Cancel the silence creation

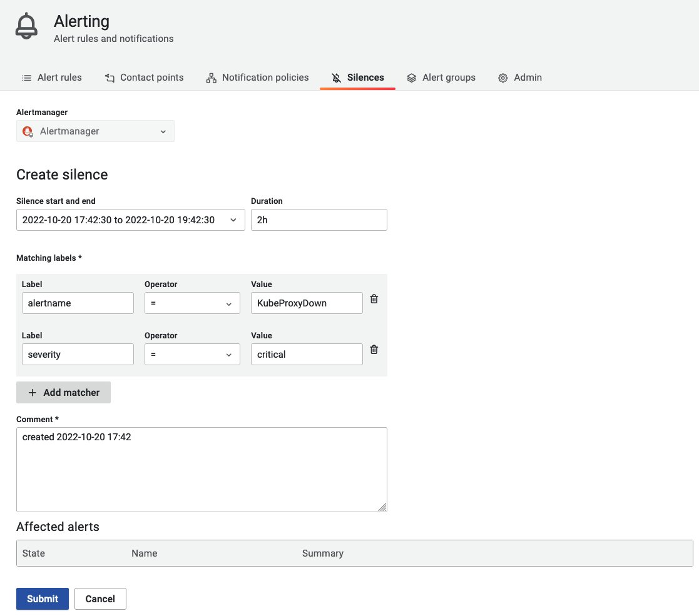100,598
